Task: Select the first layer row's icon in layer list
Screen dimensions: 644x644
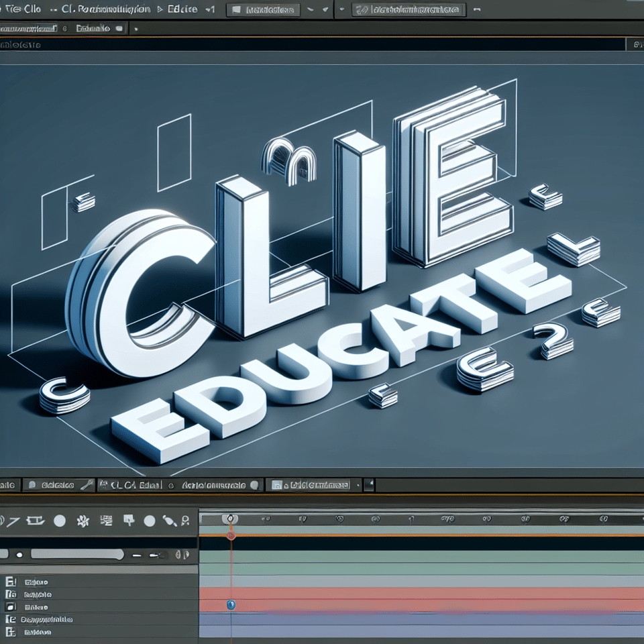Action: [11, 582]
